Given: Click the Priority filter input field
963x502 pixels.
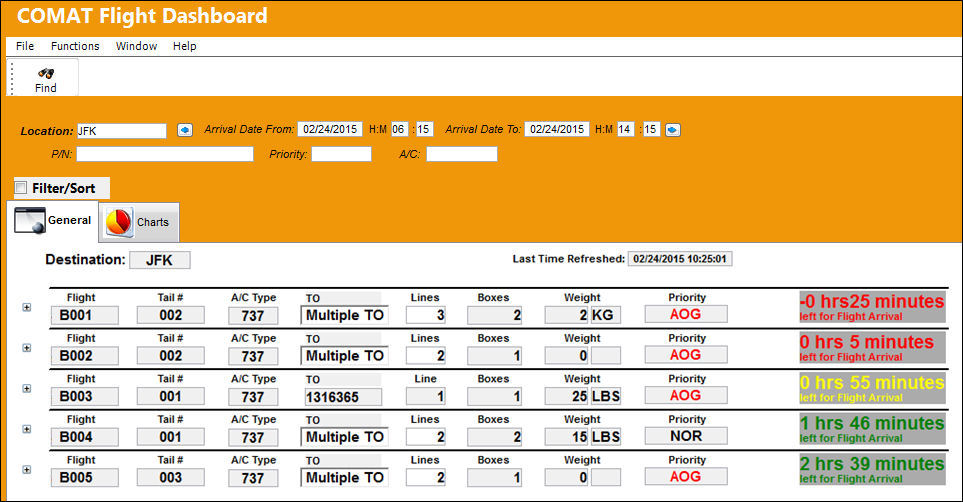Looking at the screenshot, I should click(341, 154).
